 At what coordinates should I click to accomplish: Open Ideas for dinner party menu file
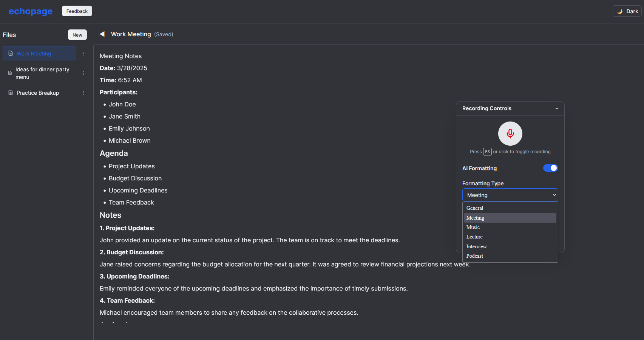[42, 73]
